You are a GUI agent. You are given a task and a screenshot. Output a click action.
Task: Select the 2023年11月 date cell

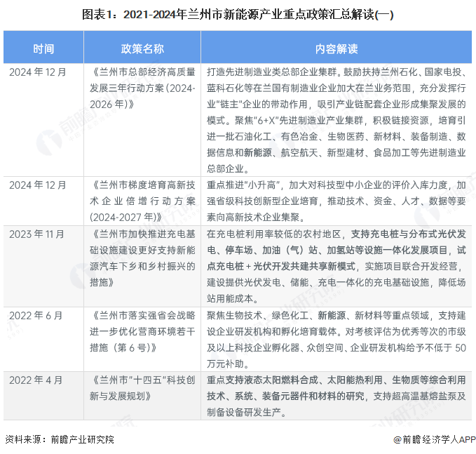[37, 232]
